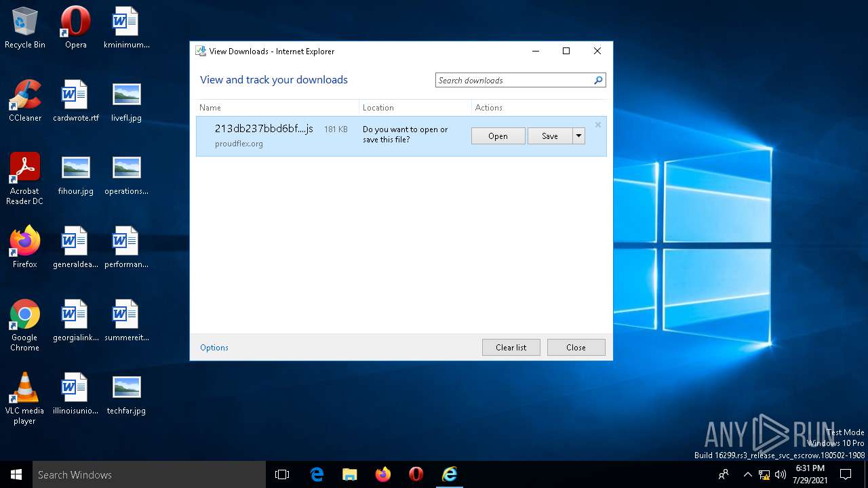Open VLC media player shortcut
The height and width of the screenshot is (488, 868).
(x=24, y=398)
